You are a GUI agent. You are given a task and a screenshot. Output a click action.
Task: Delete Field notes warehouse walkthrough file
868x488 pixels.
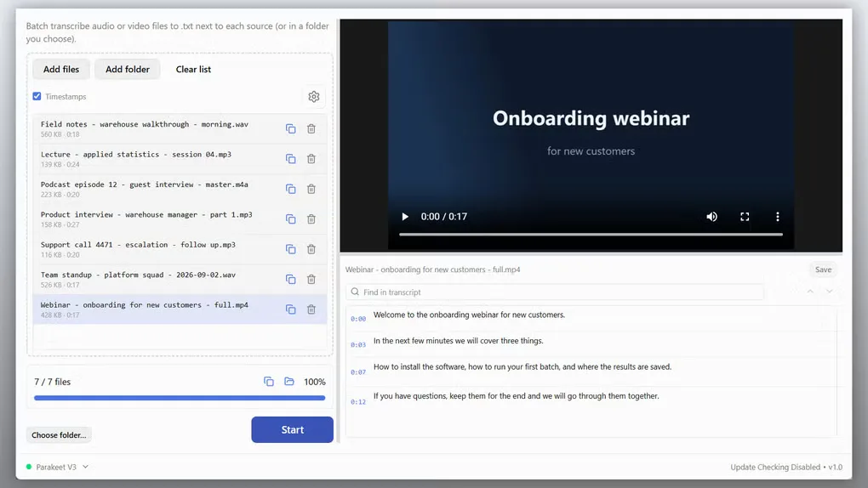point(311,129)
